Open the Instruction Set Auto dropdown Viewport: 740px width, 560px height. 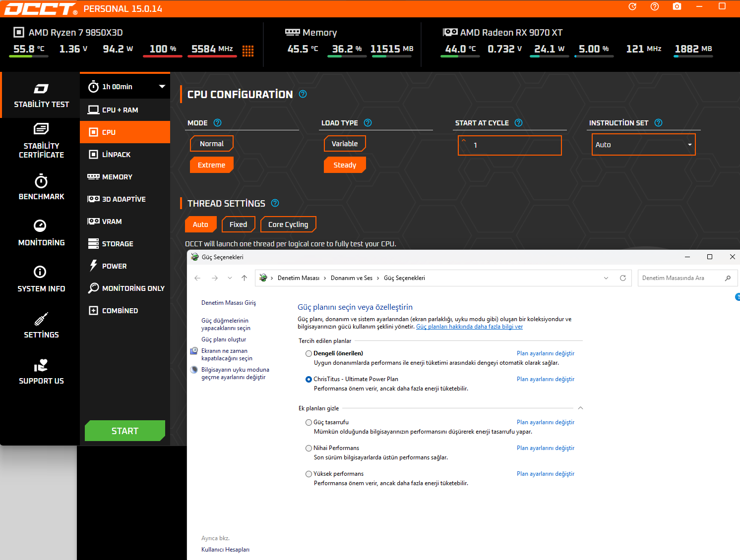tap(644, 145)
